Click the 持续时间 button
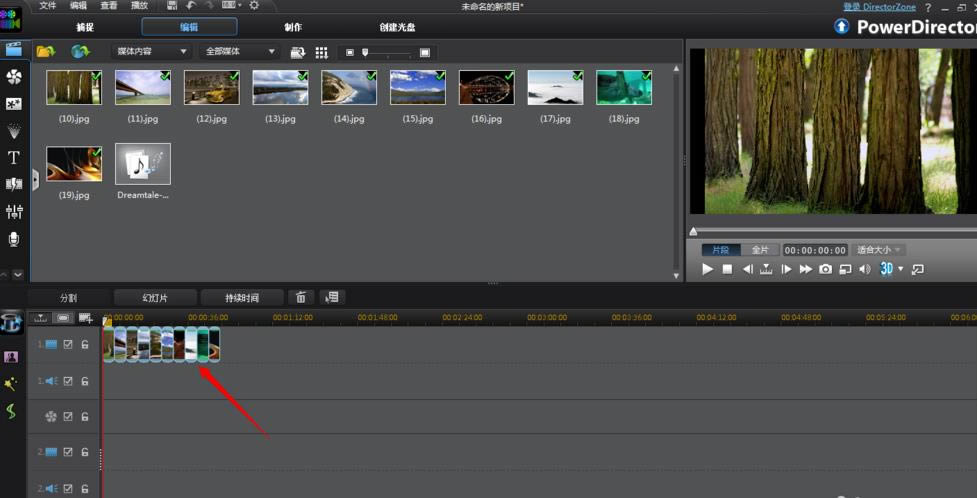This screenshot has width=977, height=498. click(242, 298)
